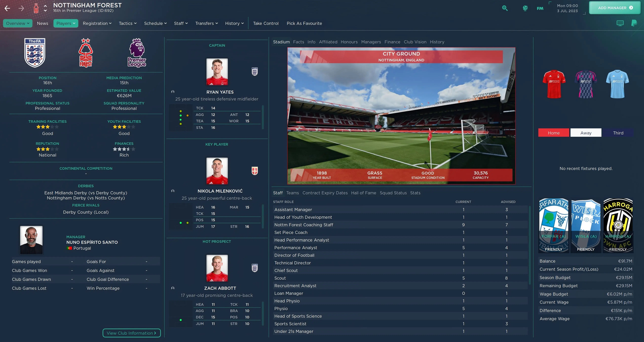Switch to next club with down chevron
This screenshot has width=644, height=342.
(x=45, y=11)
